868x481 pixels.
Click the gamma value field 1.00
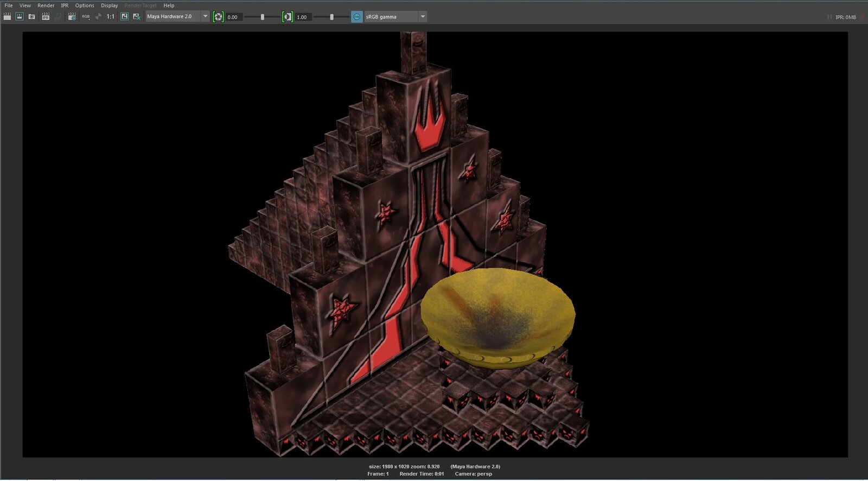[x=303, y=17]
